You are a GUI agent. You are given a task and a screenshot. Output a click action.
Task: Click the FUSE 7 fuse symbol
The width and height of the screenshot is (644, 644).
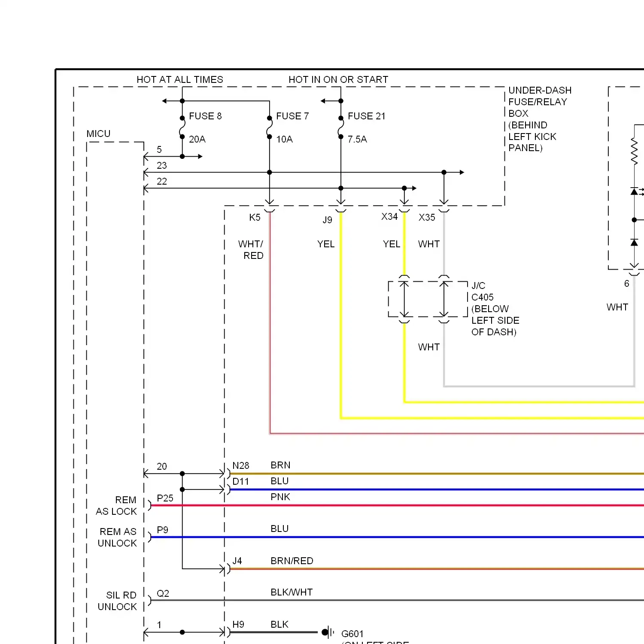[x=269, y=128]
